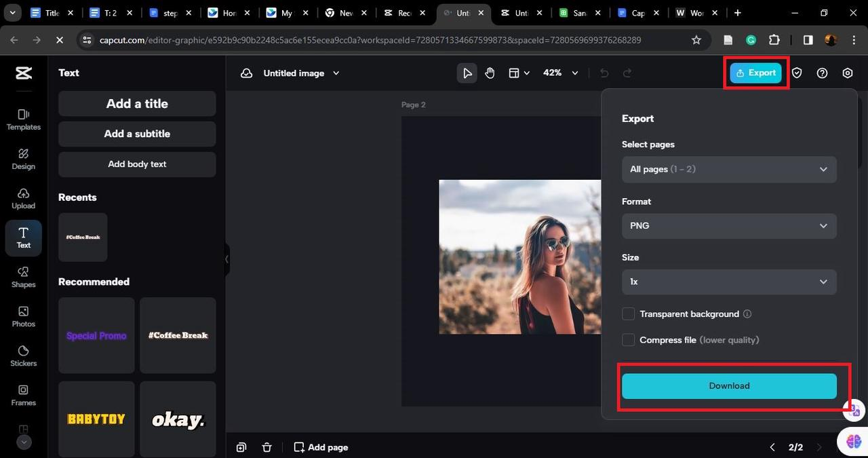Viewport: 868px width, 458px height.
Task: Open new browser tab plus
Action: (738, 13)
